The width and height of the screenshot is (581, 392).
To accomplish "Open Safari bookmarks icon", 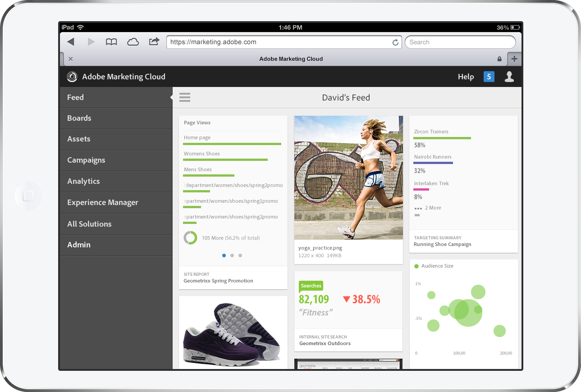I will click(x=111, y=41).
